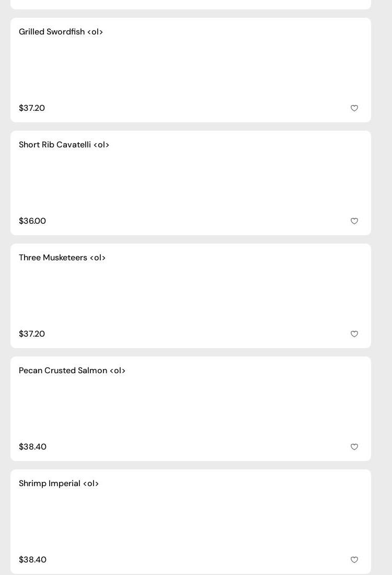The width and height of the screenshot is (392, 575).
Task: Open the Three Musketeers menu item title
Action: pyautogui.click(x=62, y=258)
